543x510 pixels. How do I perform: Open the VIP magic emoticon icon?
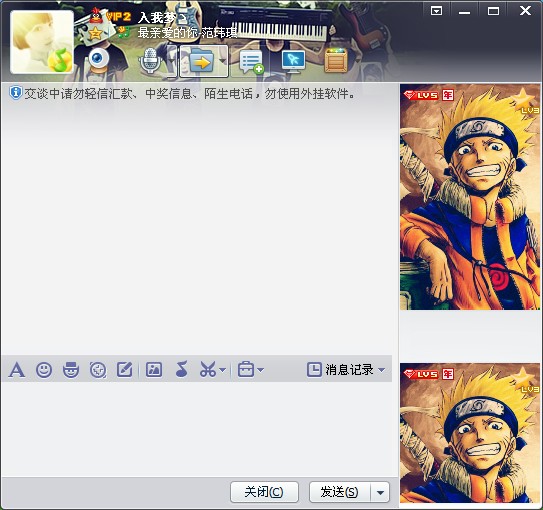[71, 370]
